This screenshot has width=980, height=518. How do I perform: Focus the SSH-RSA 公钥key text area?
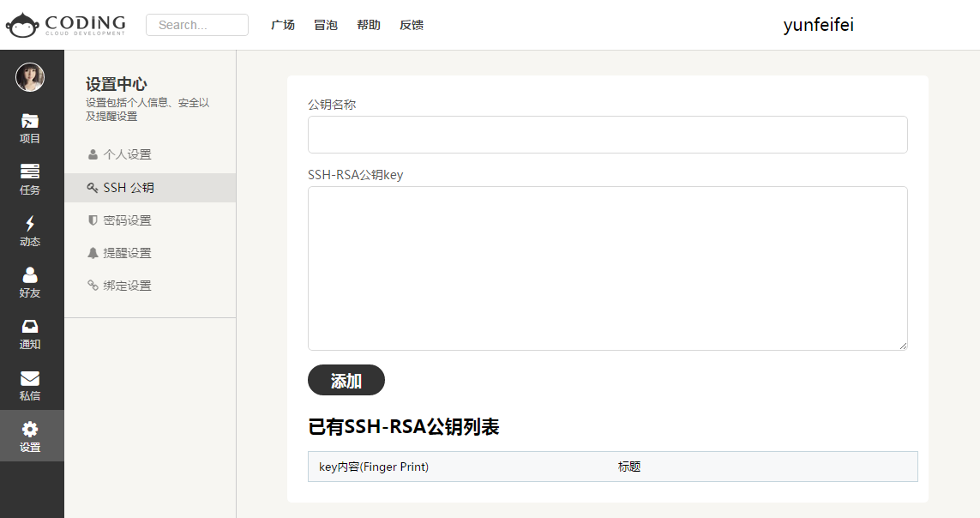click(607, 266)
